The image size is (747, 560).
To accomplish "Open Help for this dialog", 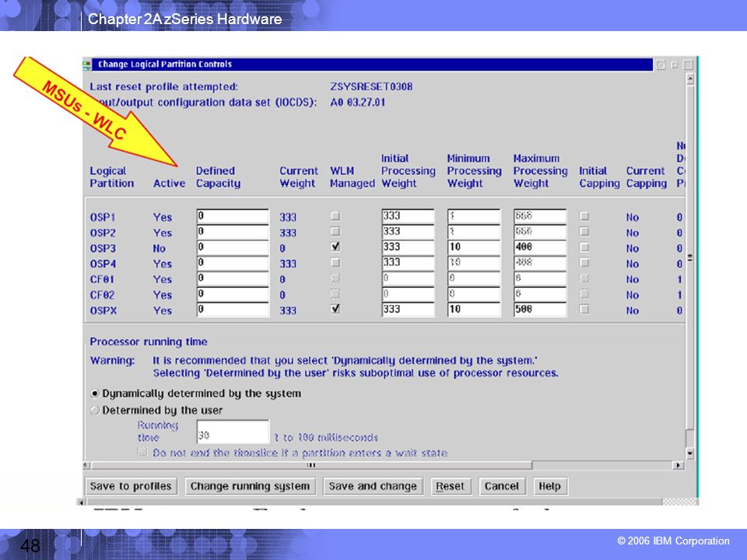I will coord(550,486).
